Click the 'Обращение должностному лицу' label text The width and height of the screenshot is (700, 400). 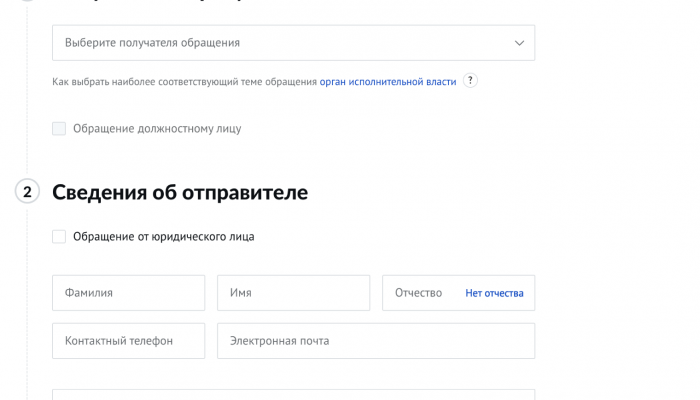click(x=157, y=128)
